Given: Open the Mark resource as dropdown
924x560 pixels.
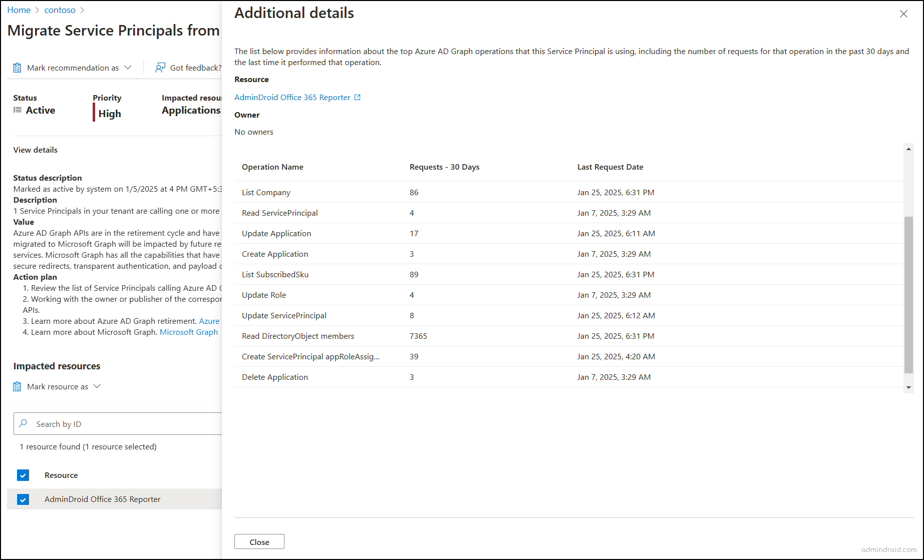Looking at the screenshot, I should [97, 386].
